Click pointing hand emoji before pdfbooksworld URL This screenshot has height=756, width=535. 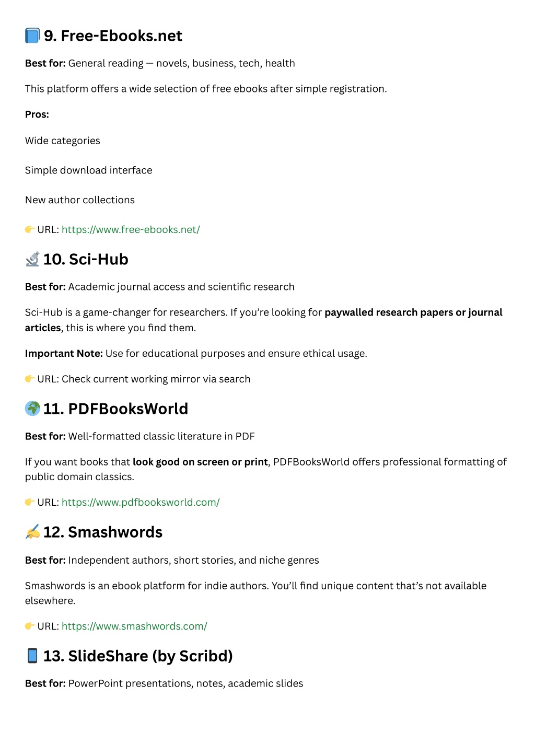coord(30,502)
